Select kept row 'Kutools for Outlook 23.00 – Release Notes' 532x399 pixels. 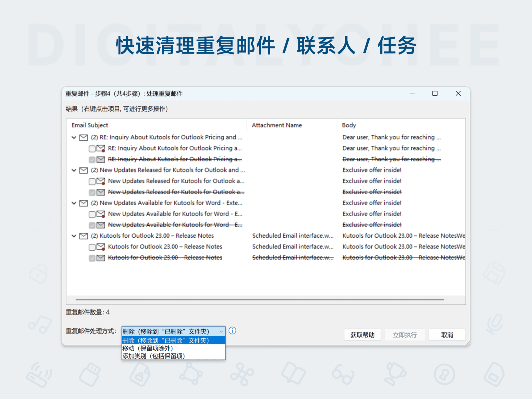click(165, 247)
